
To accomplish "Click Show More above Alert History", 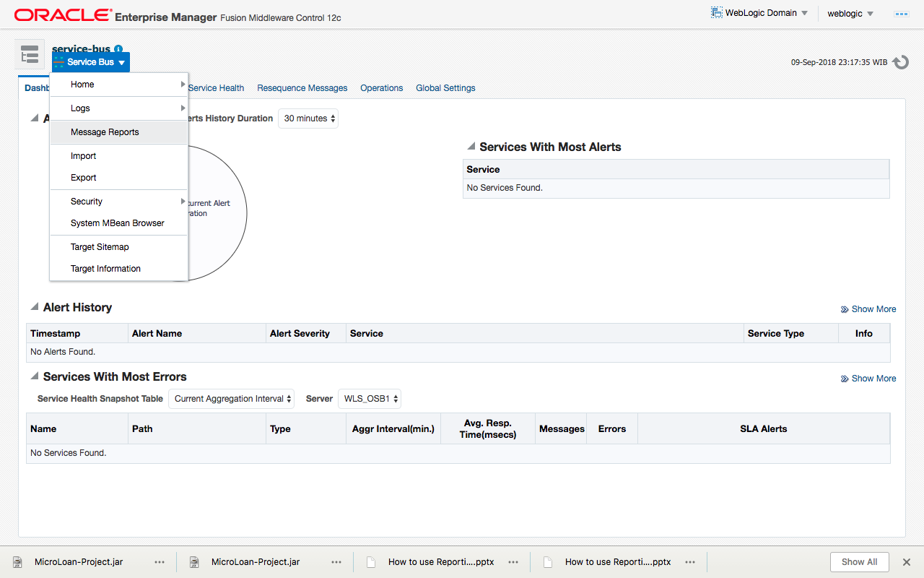I will pyautogui.click(x=873, y=309).
